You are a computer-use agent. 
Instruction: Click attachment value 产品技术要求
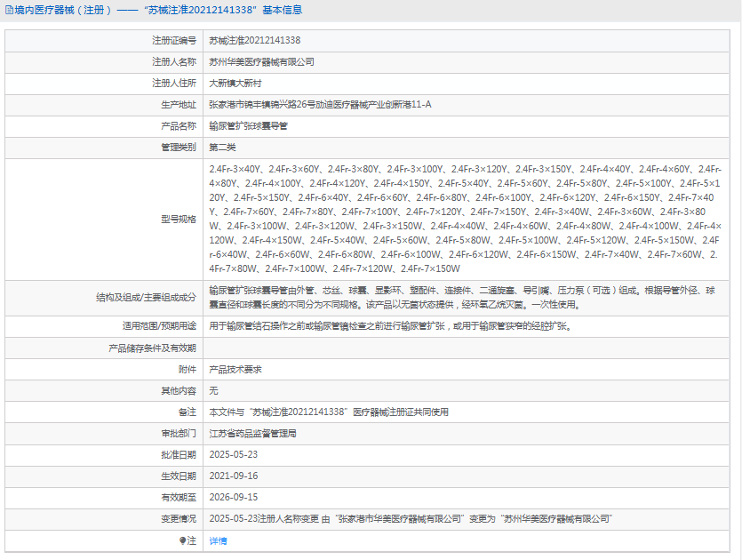(x=235, y=370)
